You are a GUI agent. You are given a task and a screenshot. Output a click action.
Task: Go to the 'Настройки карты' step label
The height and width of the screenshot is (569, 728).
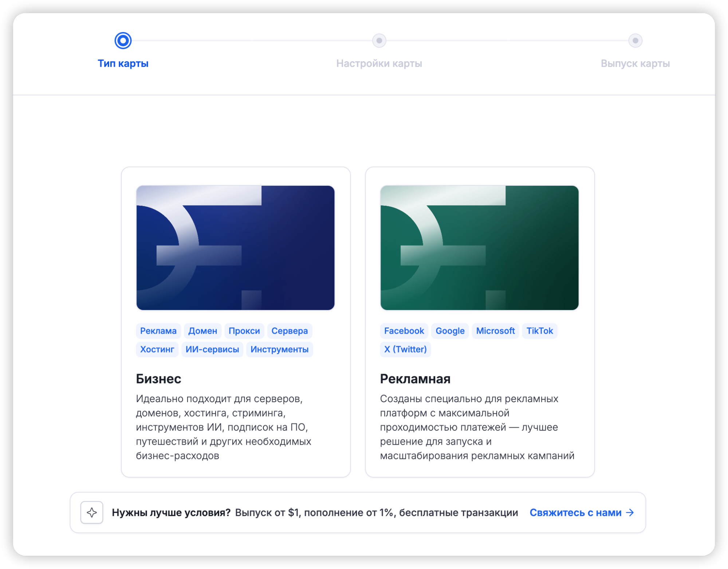point(379,63)
